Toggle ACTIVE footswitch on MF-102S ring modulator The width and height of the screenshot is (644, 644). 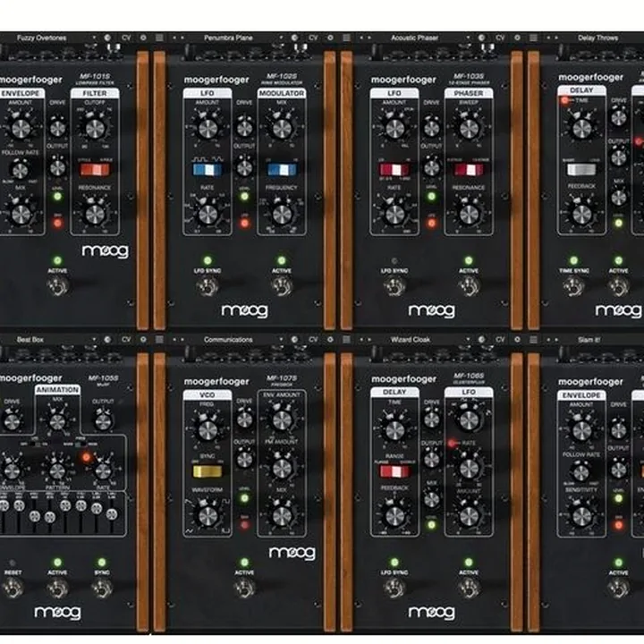282,286
